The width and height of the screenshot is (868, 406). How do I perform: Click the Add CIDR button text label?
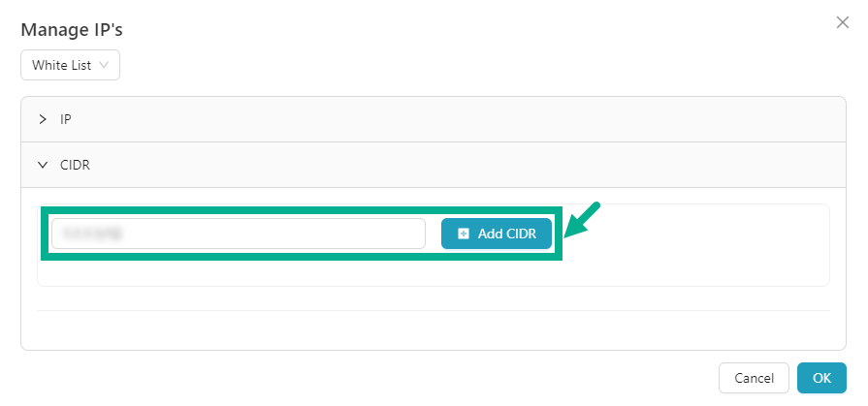(x=506, y=234)
